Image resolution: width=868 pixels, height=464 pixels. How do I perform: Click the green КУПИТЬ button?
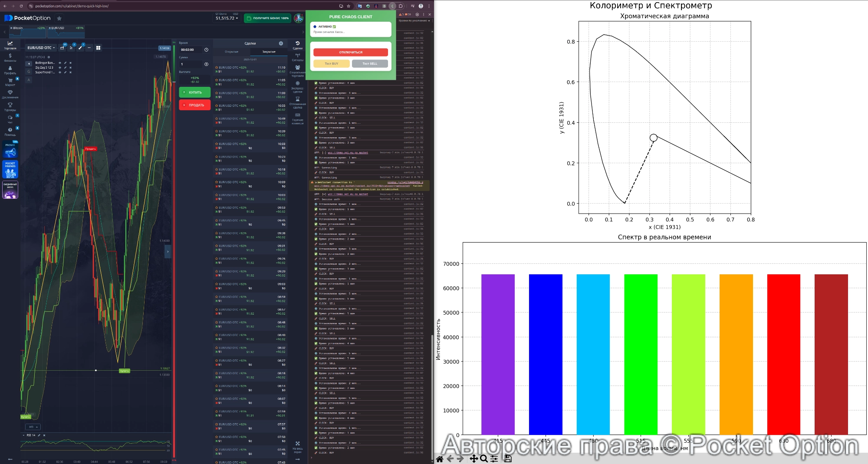(x=195, y=92)
